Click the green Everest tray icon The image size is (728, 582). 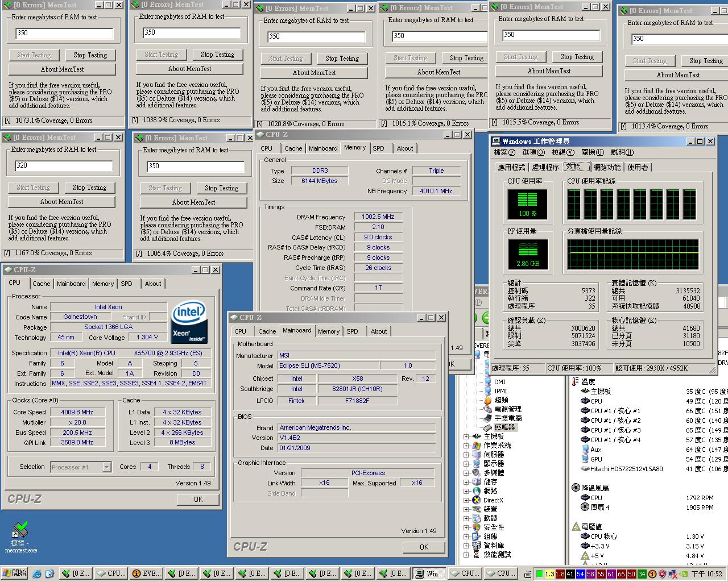pos(539,574)
